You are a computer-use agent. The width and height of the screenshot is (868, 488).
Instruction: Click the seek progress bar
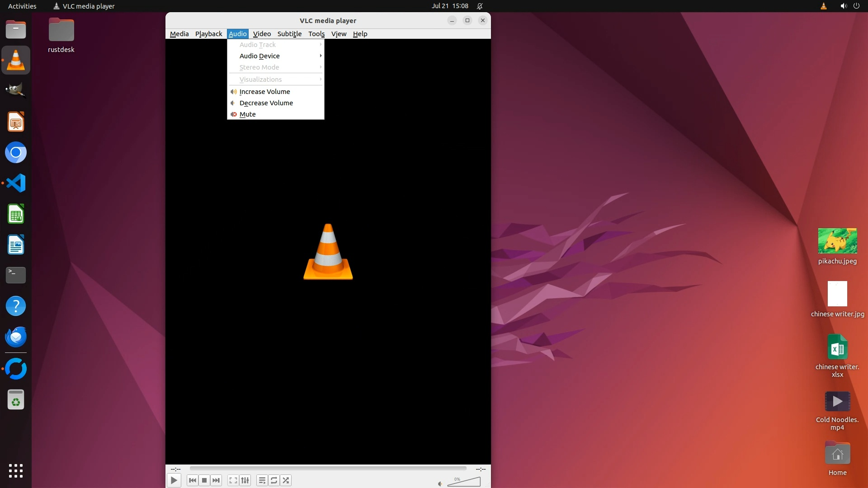(328, 469)
